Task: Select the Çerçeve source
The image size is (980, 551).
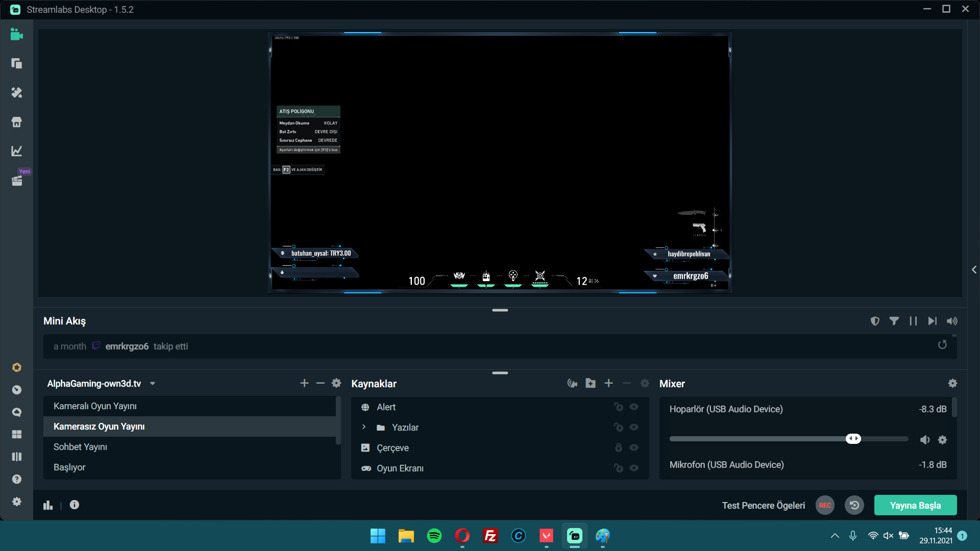Action: coord(500,448)
